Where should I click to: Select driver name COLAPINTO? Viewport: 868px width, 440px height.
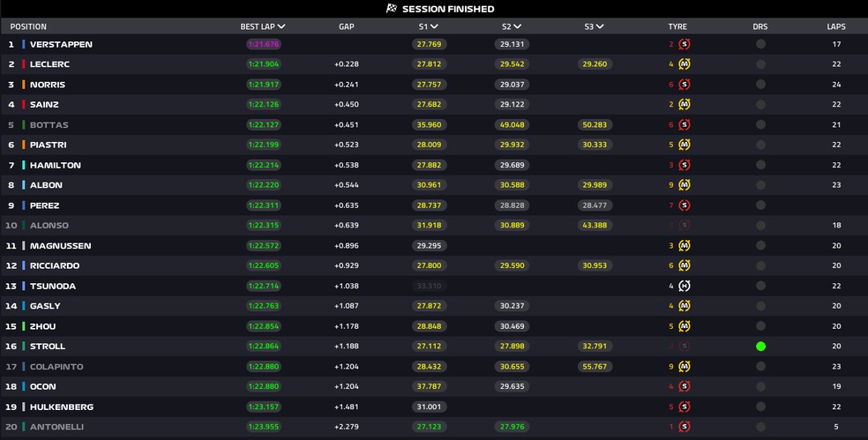click(56, 367)
